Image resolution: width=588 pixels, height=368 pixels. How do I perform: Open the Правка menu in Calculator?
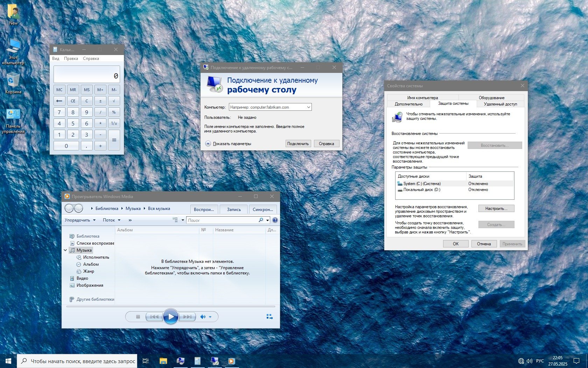click(x=71, y=59)
